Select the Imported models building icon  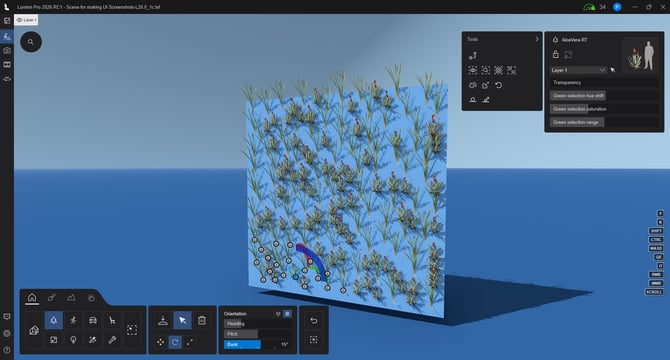34,330
